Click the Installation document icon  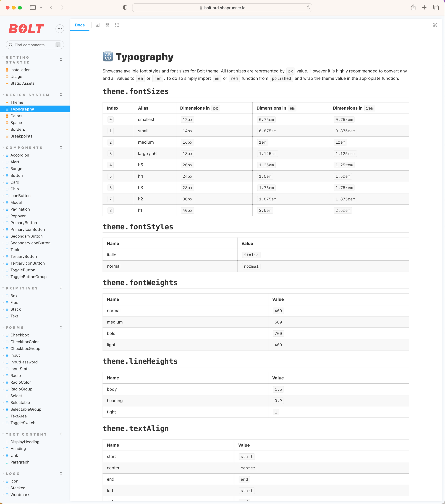coord(7,70)
